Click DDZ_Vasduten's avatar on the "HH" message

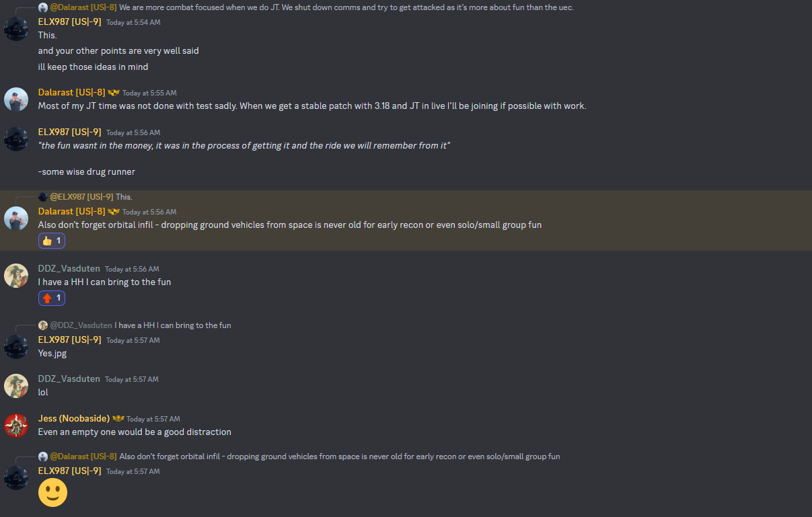click(16, 276)
